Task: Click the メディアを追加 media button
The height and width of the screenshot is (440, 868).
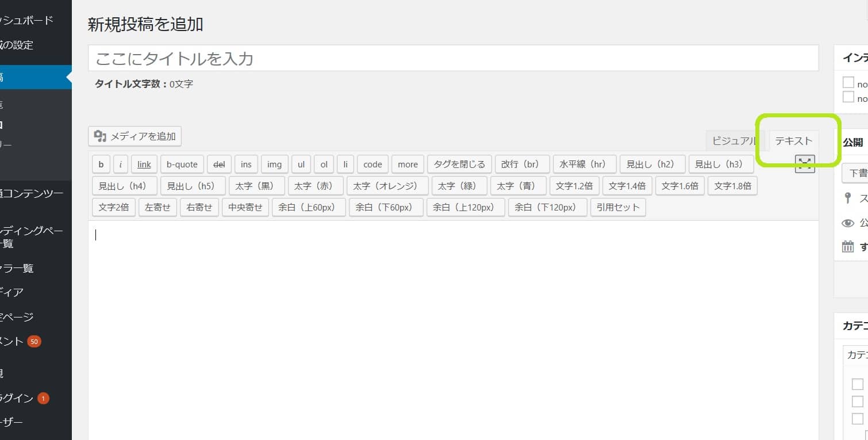Action: (x=135, y=136)
